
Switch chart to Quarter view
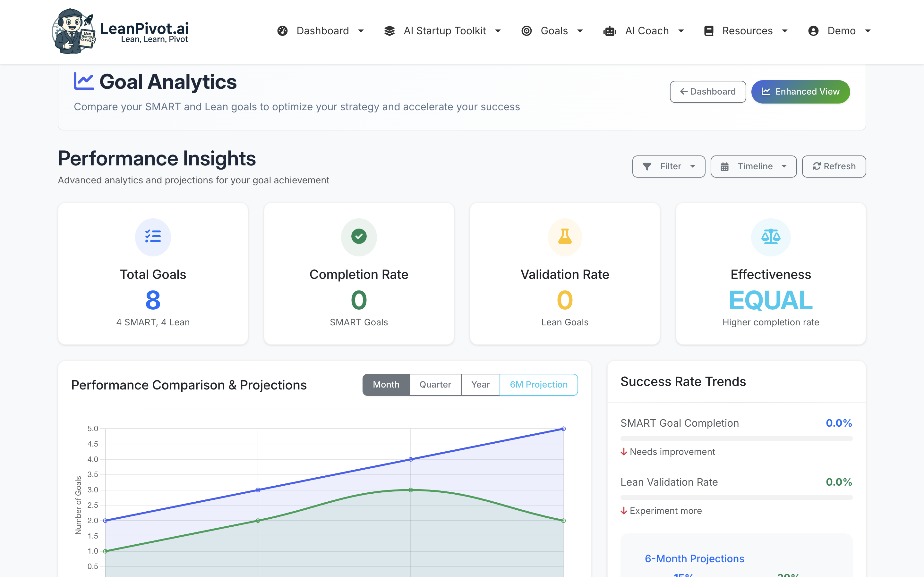tap(435, 384)
